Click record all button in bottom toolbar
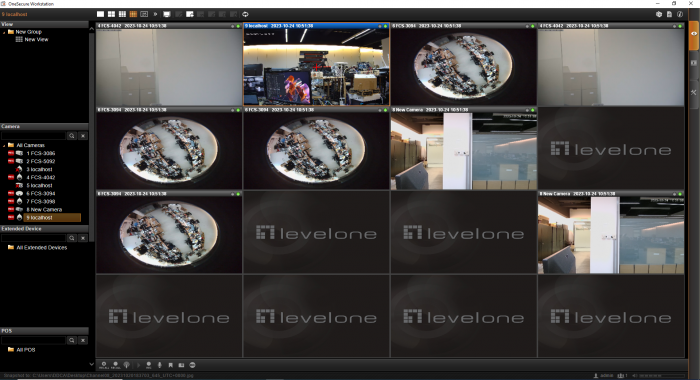This screenshot has width=700, height=380. click(x=104, y=365)
